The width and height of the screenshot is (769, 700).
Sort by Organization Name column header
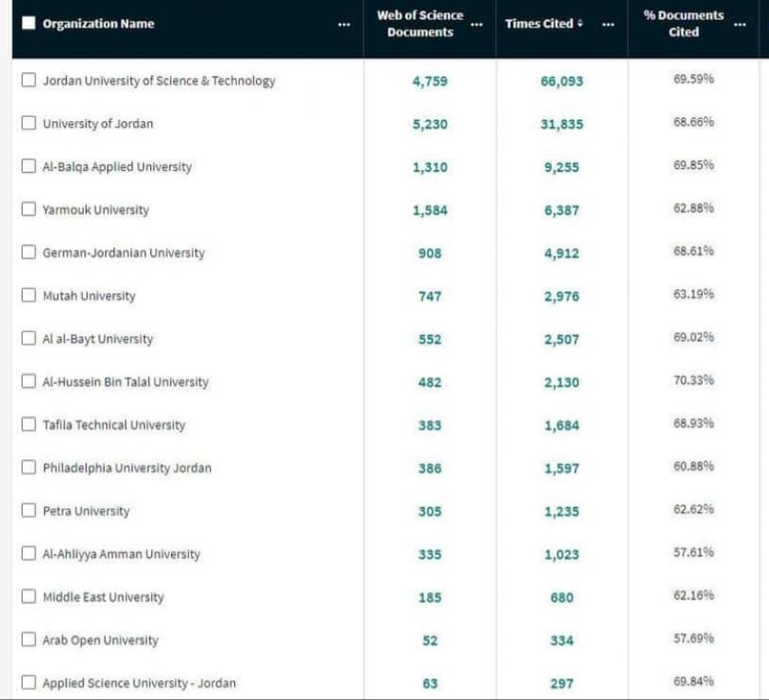coord(99,24)
